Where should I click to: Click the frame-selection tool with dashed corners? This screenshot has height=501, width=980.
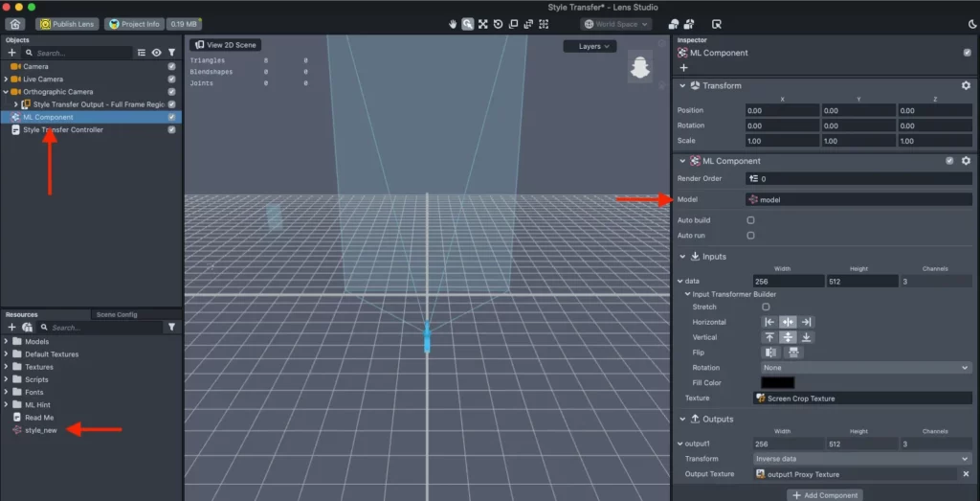[x=544, y=24]
